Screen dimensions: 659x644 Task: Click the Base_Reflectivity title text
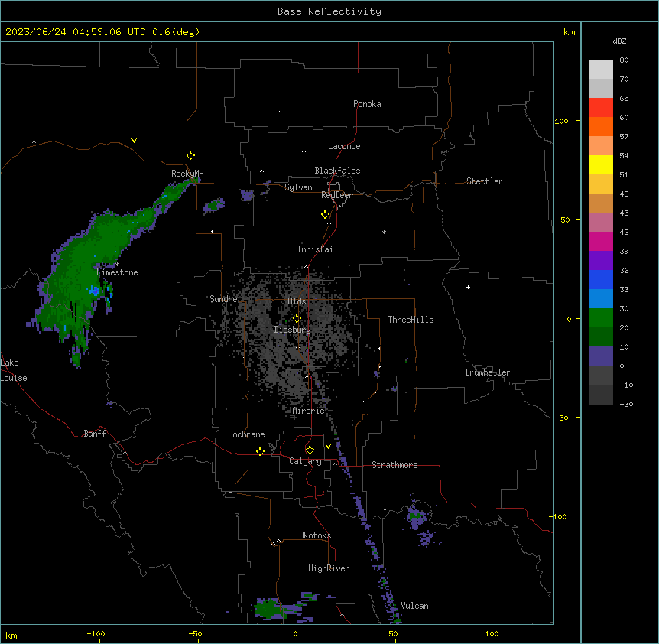tap(329, 11)
